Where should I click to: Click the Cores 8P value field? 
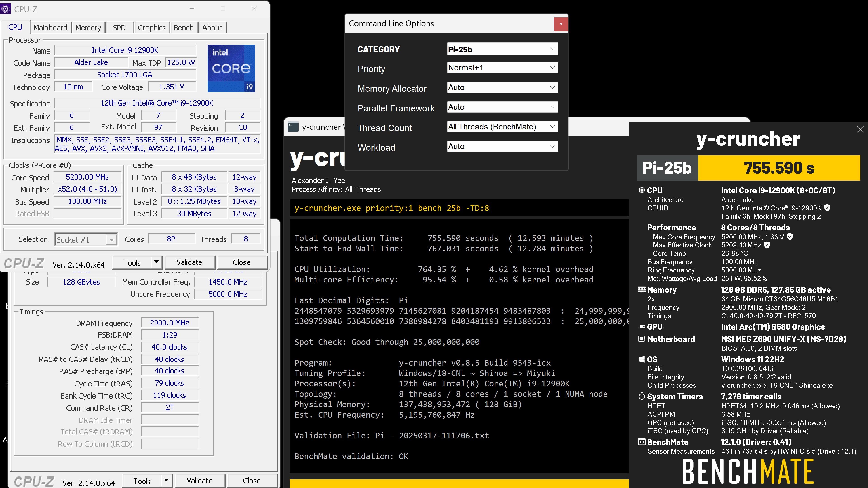[171, 239]
